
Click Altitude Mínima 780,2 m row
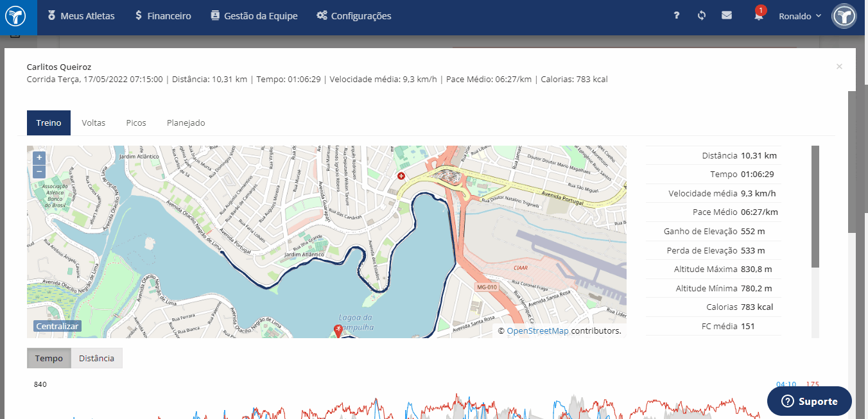[x=713, y=288]
